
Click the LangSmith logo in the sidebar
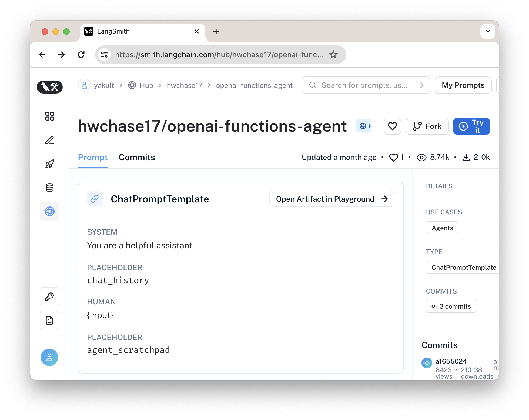tap(50, 87)
